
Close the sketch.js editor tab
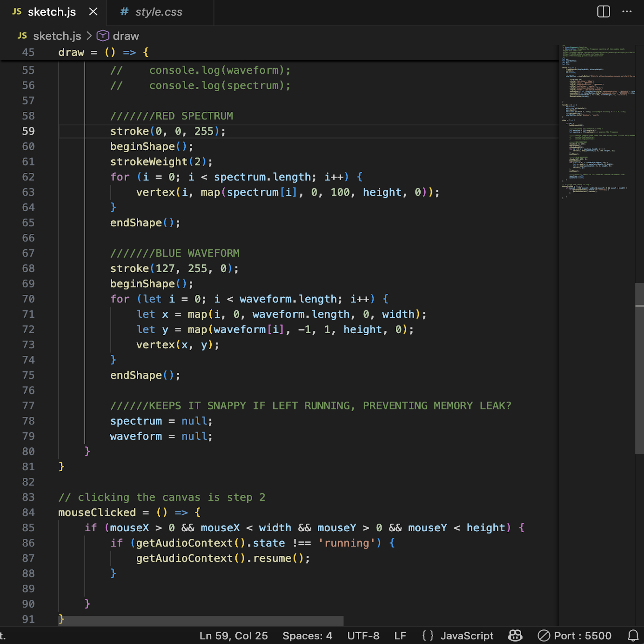click(93, 12)
